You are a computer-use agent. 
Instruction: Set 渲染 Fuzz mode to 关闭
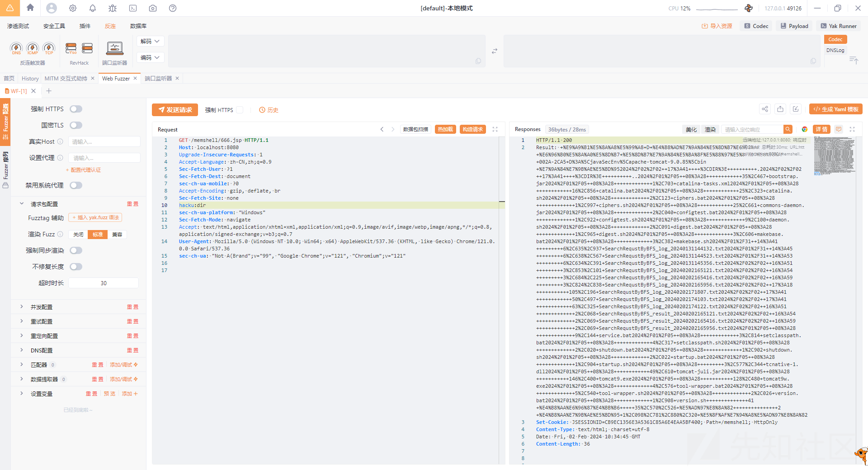coord(78,235)
